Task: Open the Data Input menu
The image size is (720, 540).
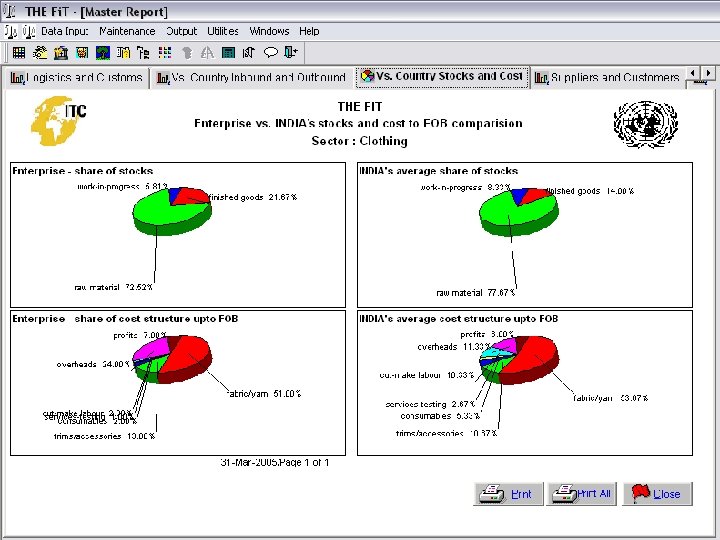Action: pos(65,31)
